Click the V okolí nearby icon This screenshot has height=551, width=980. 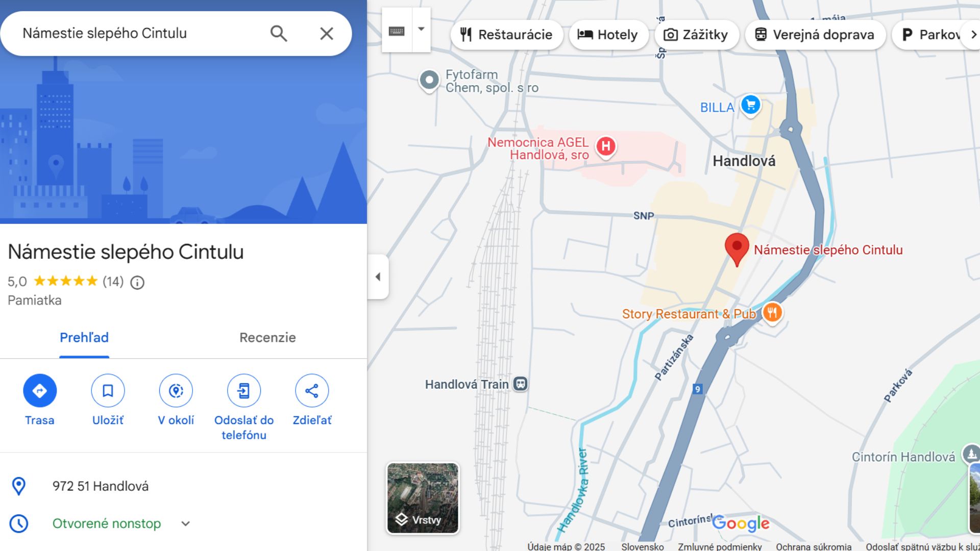tap(176, 391)
